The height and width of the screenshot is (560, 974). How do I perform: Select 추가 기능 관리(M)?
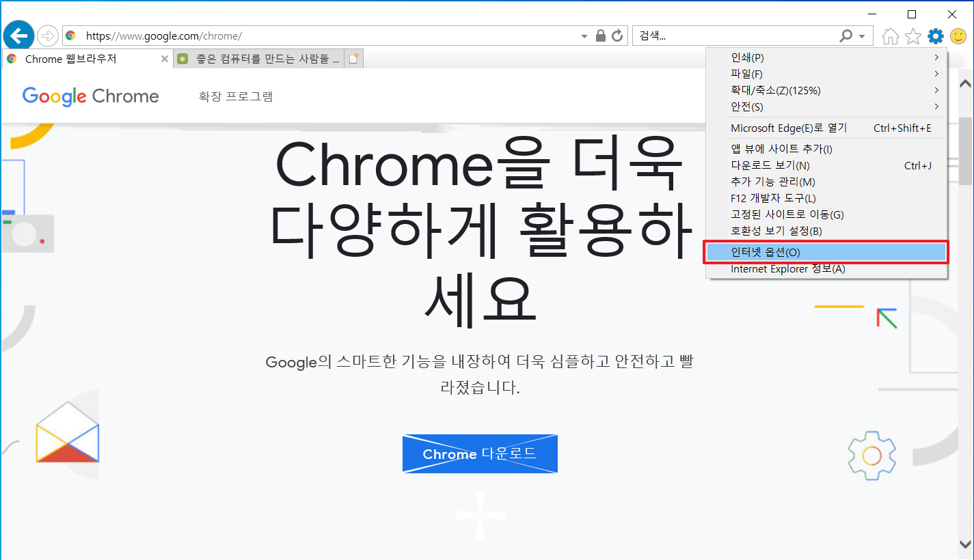[x=826, y=182]
